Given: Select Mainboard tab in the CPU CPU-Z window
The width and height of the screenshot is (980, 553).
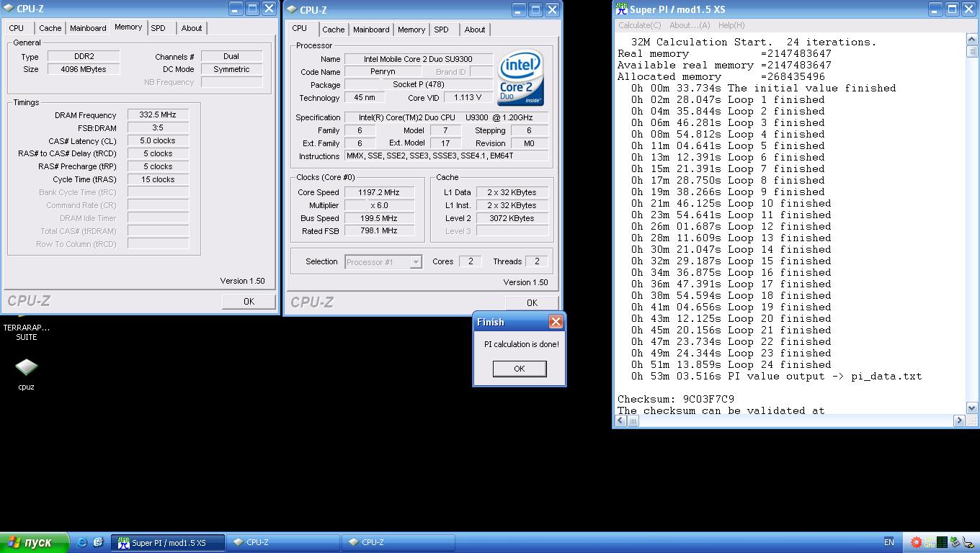Looking at the screenshot, I should click(371, 30).
